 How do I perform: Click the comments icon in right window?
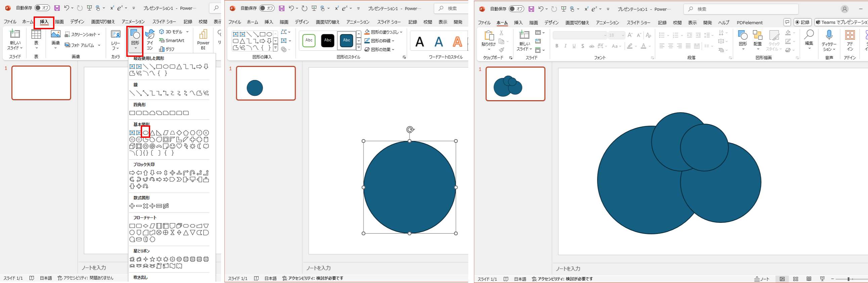tap(787, 22)
